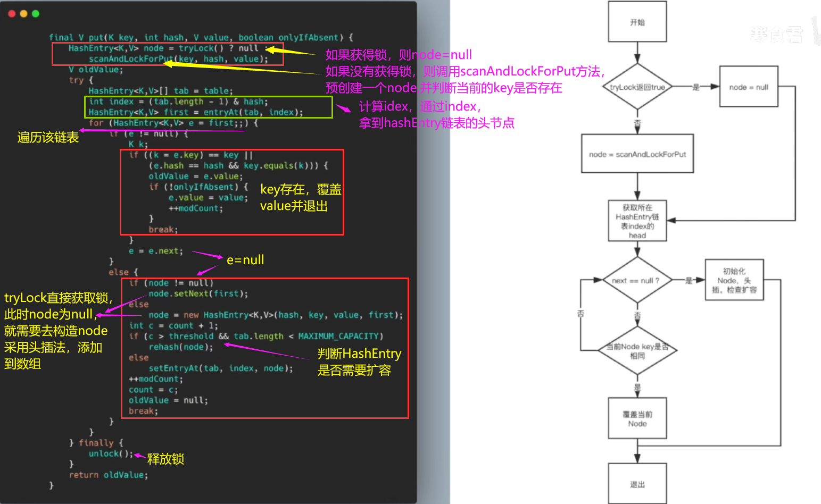Screen dimensions: 821x504
Task: Click the '++modCount;' line above 'count = c;'
Action: (156, 379)
